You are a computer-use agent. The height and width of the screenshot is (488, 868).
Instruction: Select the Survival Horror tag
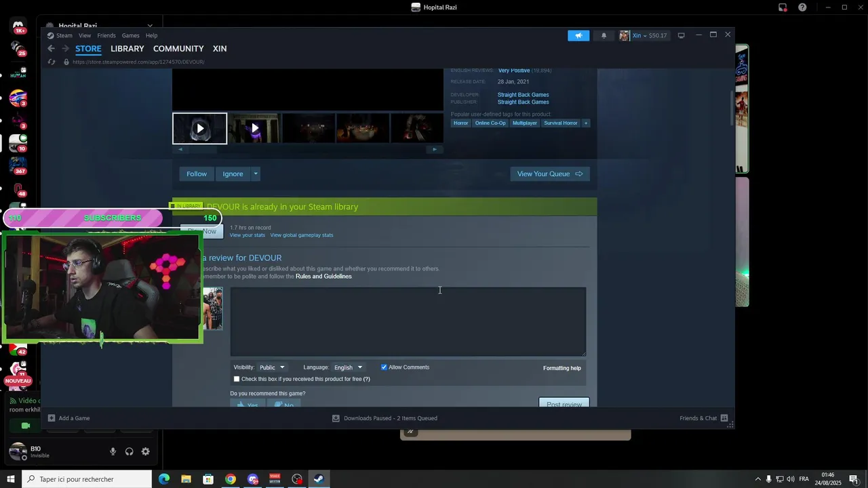click(x=561, y=123)
